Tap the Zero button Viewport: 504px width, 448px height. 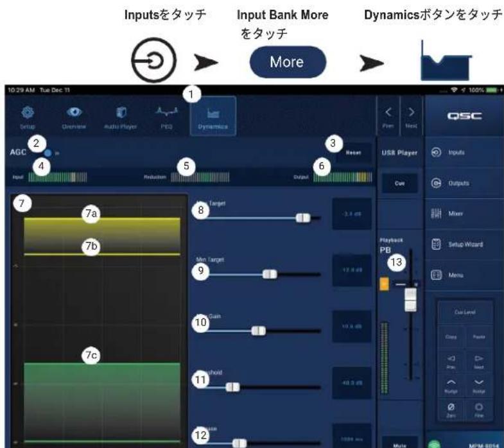pyautogui.click(x=451, y=410)
